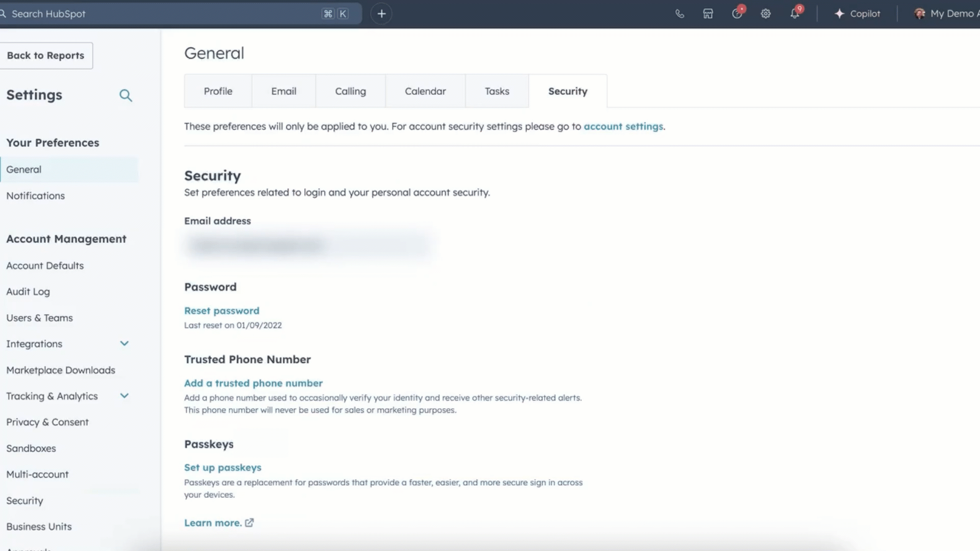
Task: Click Back to Reports
Action: [x=46, y=56]
